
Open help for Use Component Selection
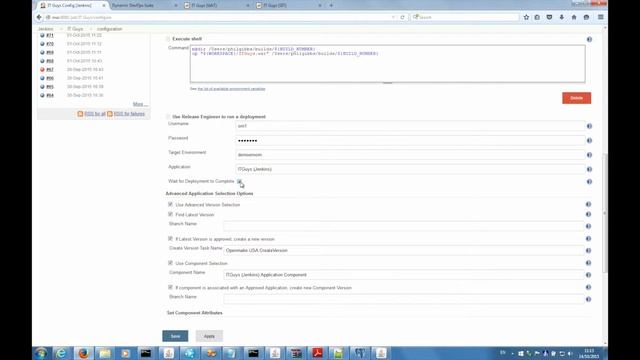(x=588, y=263)
